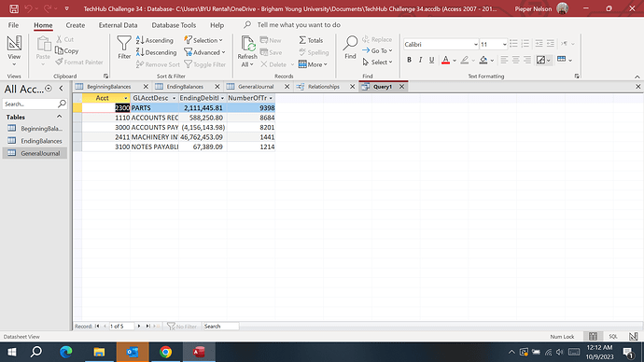Click the numbered list icon
The height and width of the screenshot is (362, 644).
[x=525, y=44]
